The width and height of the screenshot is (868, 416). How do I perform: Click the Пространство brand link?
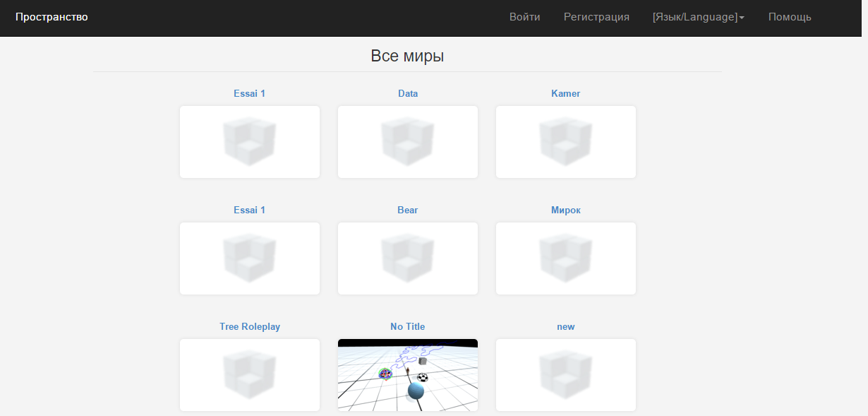pyautogui.click(x=52, y=17)
